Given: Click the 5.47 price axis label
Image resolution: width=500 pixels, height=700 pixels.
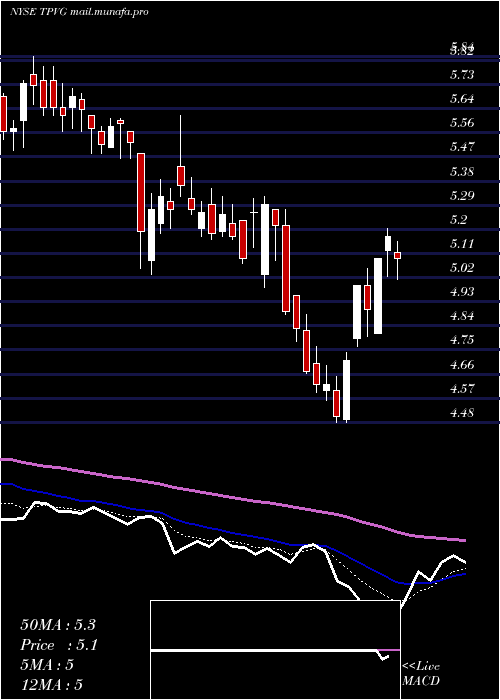Looking at the screenshot, I should (462, 147).
